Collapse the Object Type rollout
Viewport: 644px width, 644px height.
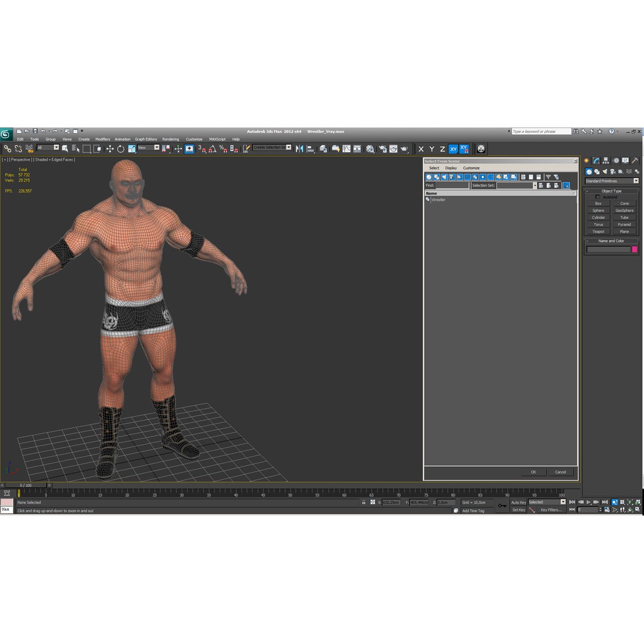(x=611, y=191)
